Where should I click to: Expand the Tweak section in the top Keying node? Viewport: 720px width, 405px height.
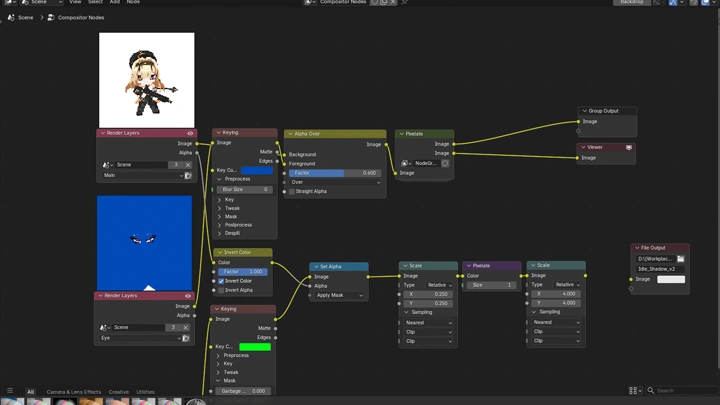219,208
